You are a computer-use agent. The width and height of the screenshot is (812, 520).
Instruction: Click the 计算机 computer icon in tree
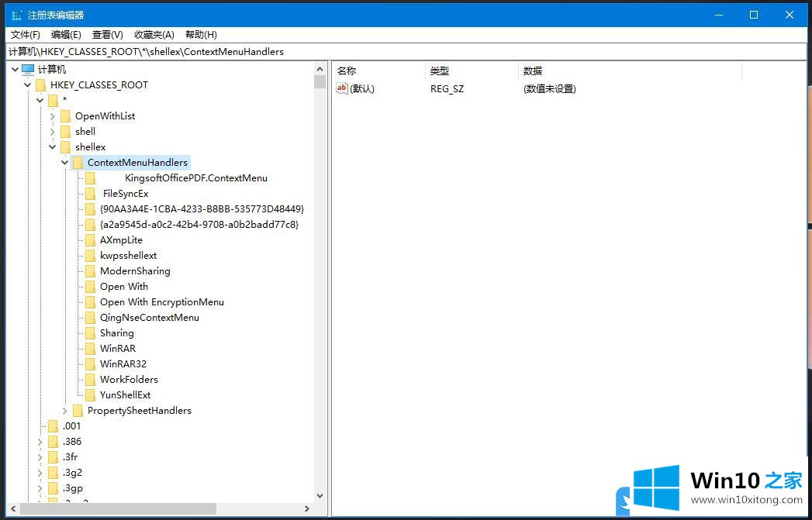click(x=28, y=70)
